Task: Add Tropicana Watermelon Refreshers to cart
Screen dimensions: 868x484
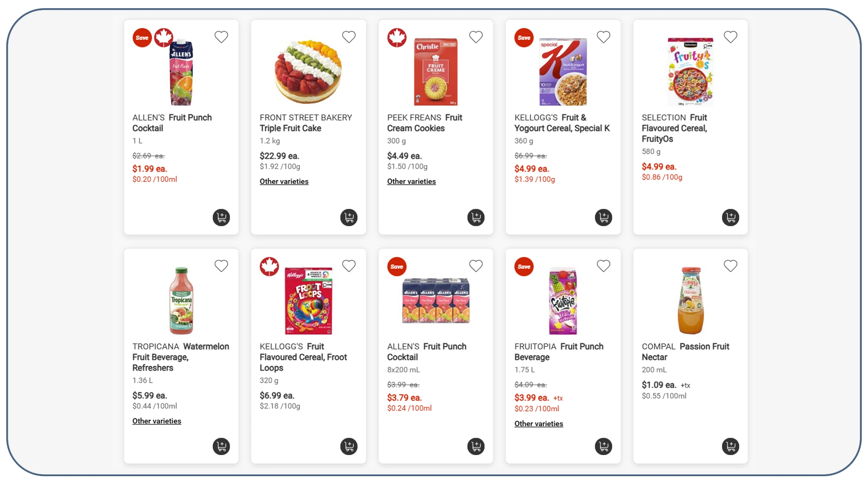Action: pyautogui.click(x=221, y=446)
